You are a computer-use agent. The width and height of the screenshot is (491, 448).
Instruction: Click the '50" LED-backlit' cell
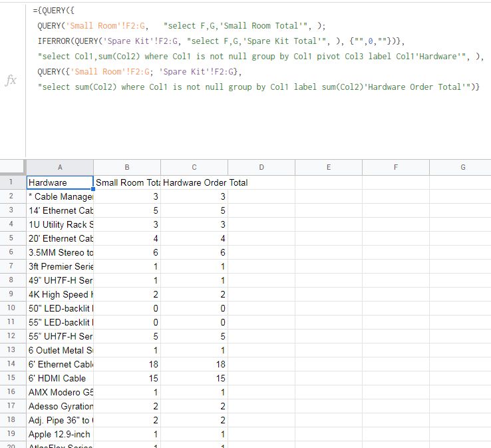[x=60, y=308]
